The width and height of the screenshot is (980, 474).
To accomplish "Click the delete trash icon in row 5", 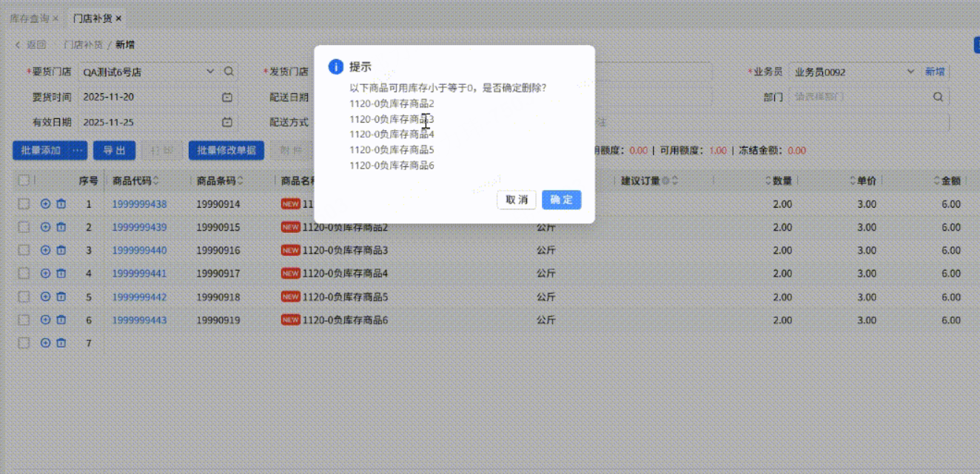I will (x=61, y=297).
